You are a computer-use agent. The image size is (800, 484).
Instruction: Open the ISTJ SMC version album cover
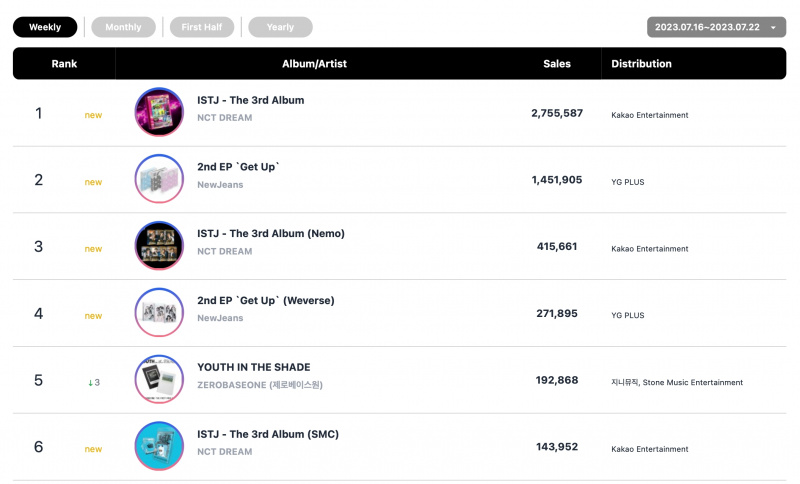[159, 446]
